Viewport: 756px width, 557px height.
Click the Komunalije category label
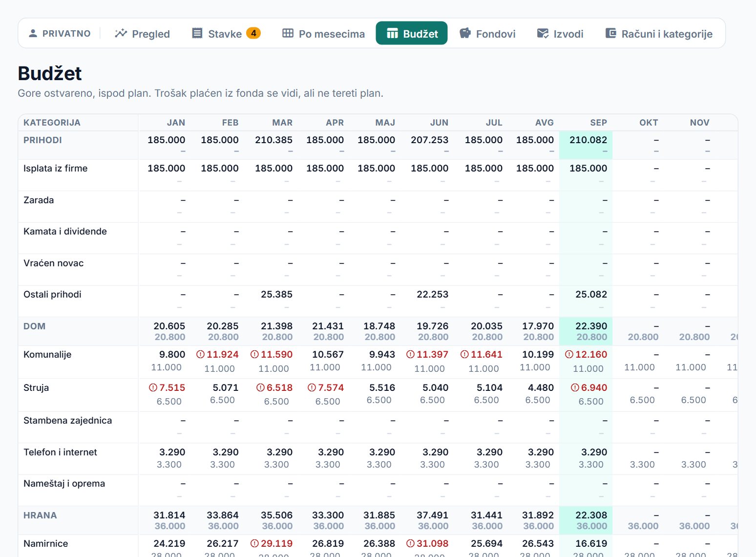tap(47, 355)
